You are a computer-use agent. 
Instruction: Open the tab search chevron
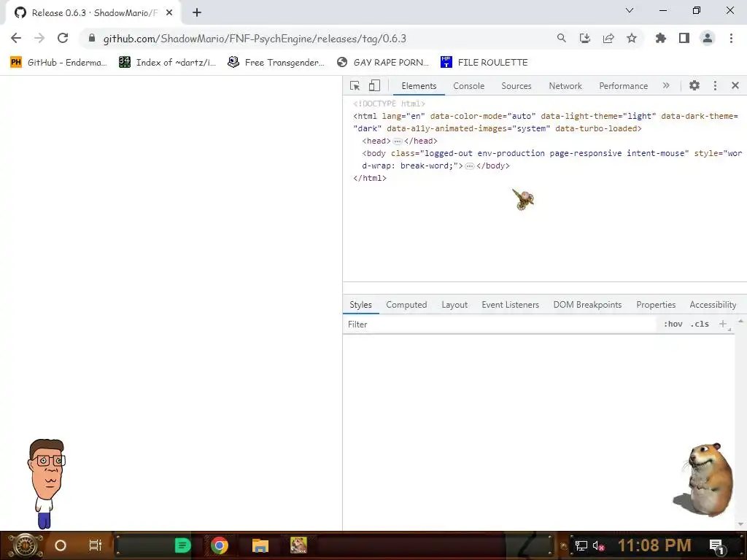(630, 10)
